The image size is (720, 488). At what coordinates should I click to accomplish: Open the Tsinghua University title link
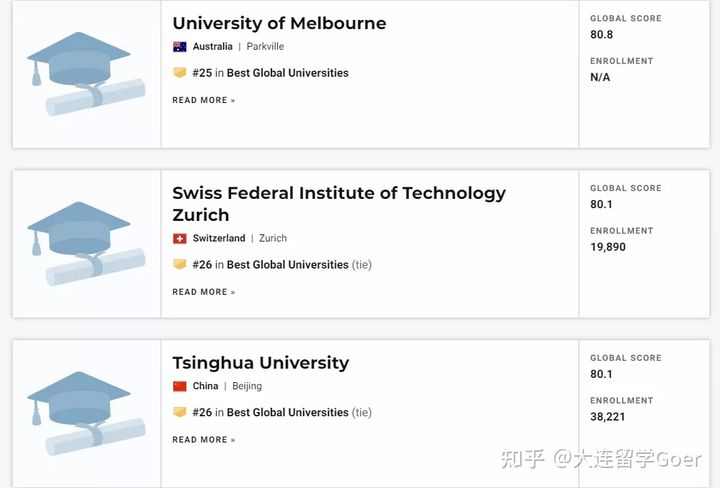(260, 363)
